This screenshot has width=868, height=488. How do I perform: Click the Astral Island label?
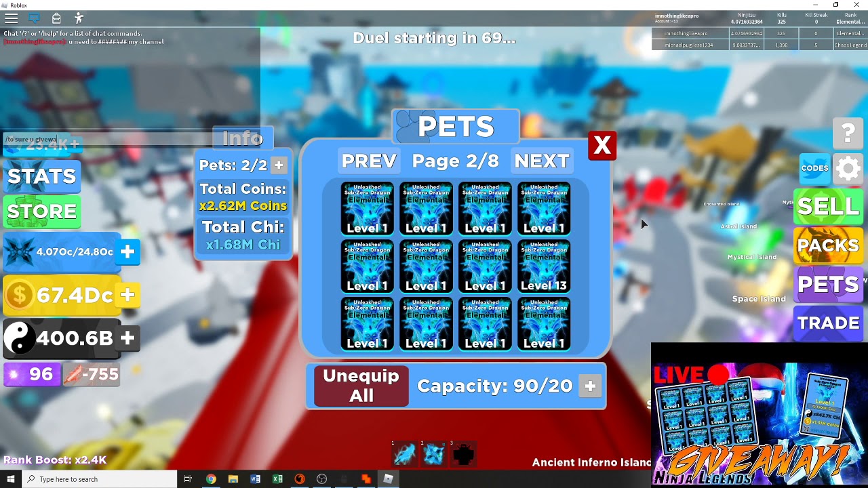[x=738, y=226]
